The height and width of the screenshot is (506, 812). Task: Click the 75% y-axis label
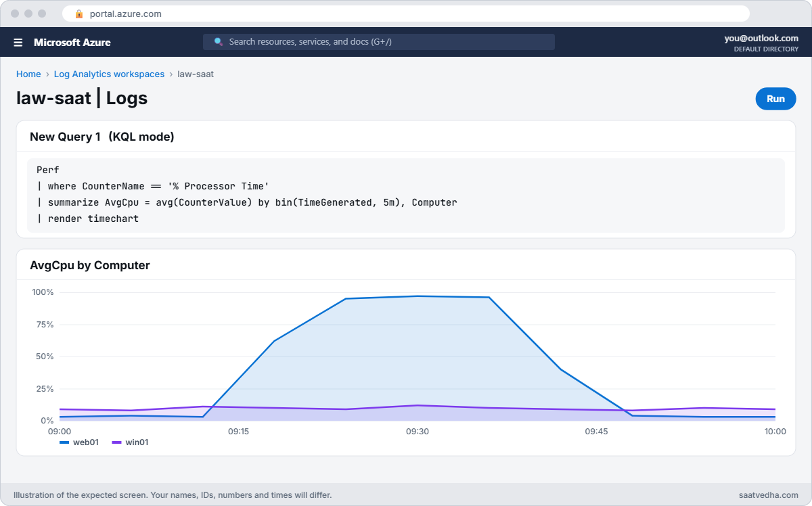click(45, 325)
